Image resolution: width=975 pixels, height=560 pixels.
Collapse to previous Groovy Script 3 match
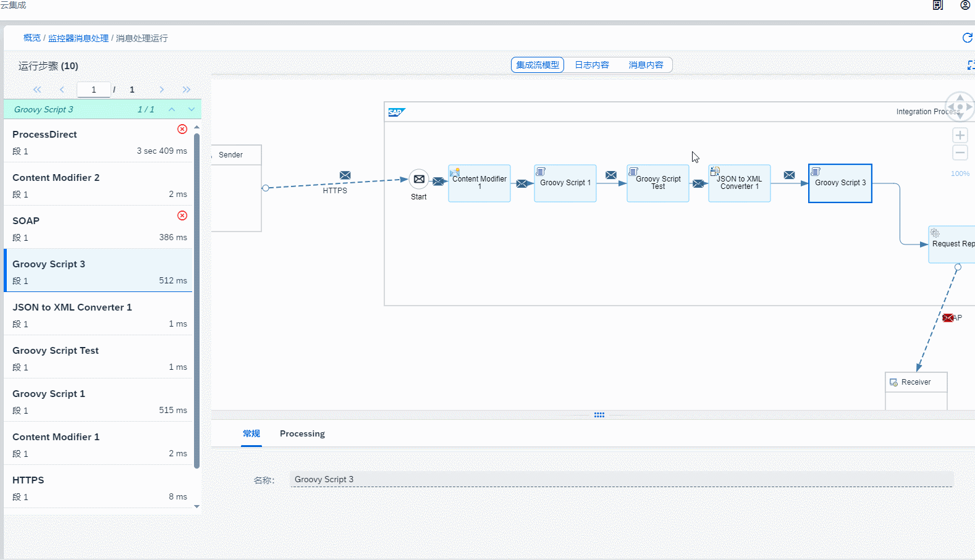172,109
